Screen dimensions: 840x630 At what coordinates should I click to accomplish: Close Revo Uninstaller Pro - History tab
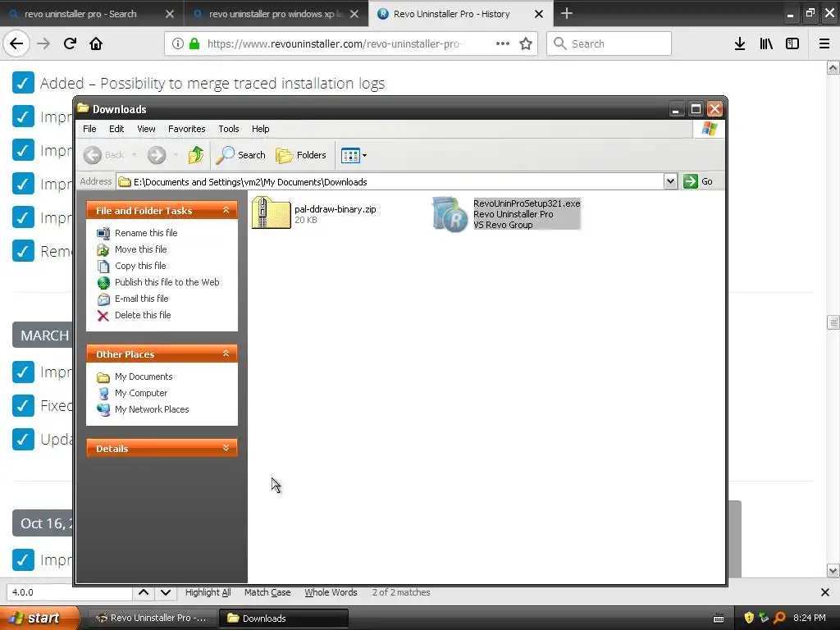click(x=539, y=14)
